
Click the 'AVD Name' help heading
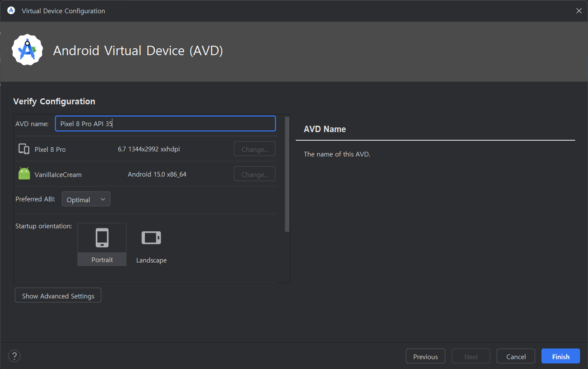pos(325,129)
